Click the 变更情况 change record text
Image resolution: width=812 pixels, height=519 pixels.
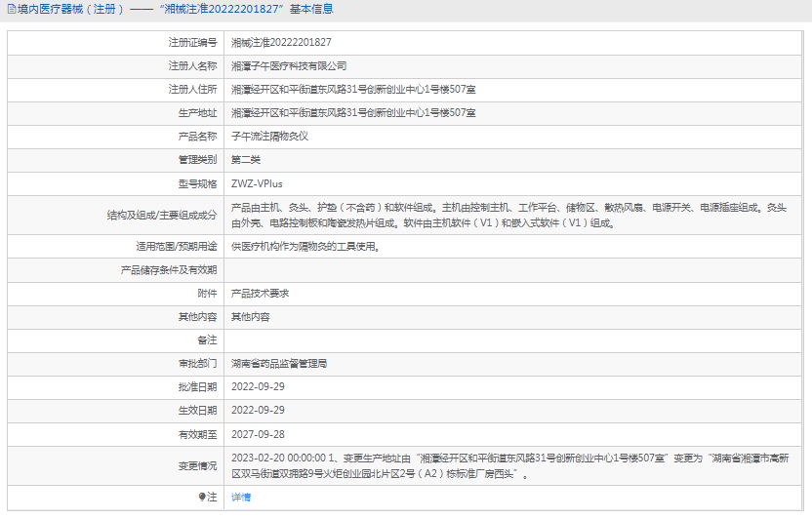[x=510, y=465]
